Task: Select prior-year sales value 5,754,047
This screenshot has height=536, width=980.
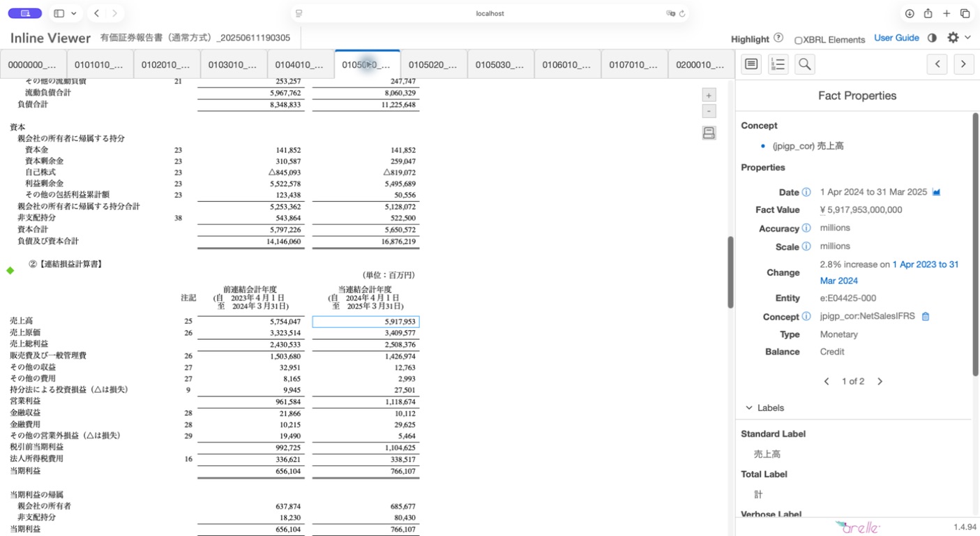Action: [x=285, y=322]
